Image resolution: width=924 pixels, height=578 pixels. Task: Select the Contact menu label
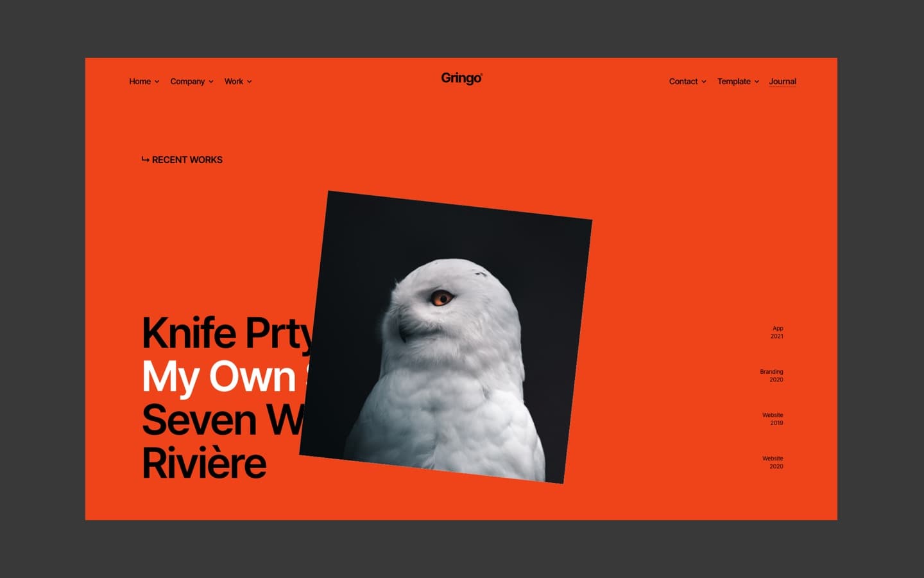[x=683, y=82]
